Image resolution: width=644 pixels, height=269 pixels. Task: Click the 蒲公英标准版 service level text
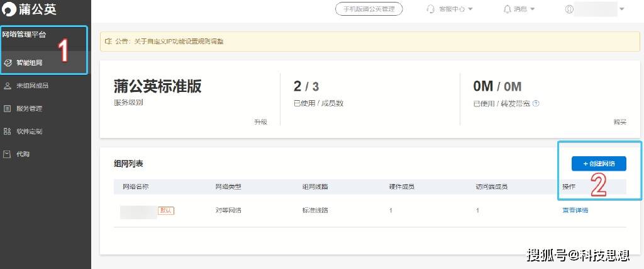(x=158, y=86)
